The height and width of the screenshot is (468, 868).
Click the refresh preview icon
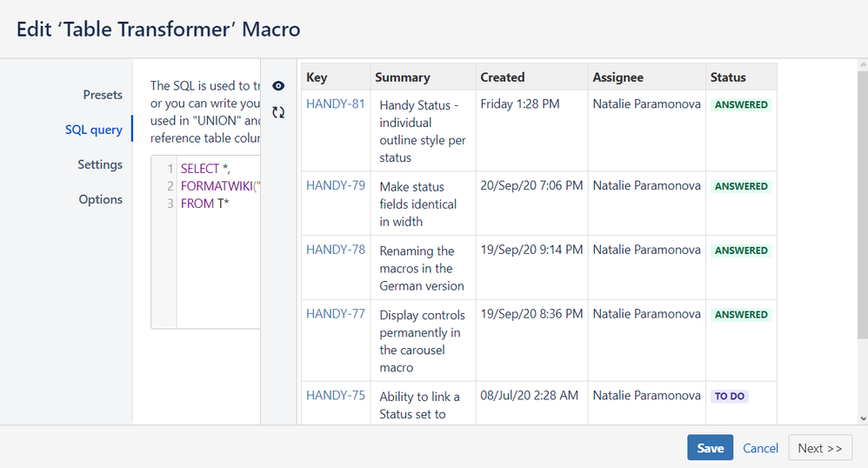(278, 112)
